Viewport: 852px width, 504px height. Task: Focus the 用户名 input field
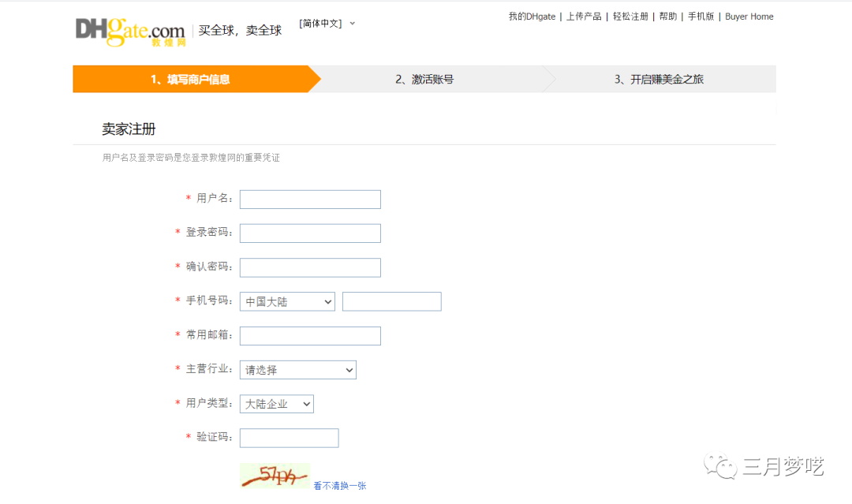tap(310, 200)
